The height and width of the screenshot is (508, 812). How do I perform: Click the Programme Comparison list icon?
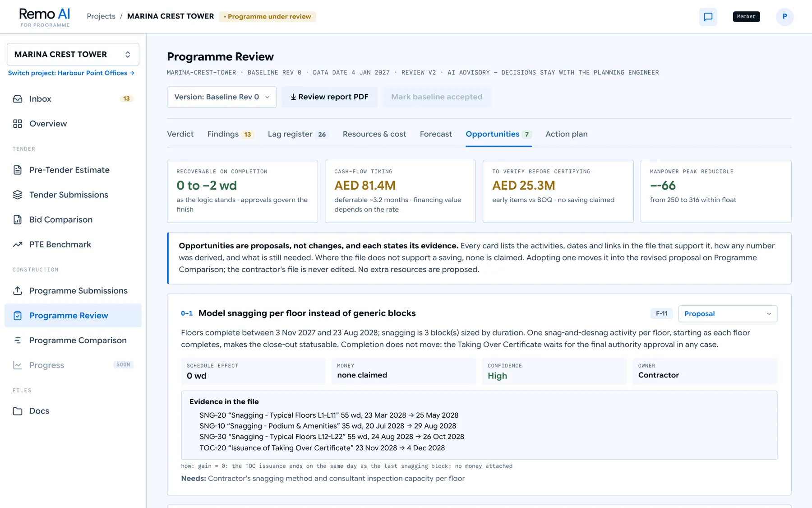(18, 340)
